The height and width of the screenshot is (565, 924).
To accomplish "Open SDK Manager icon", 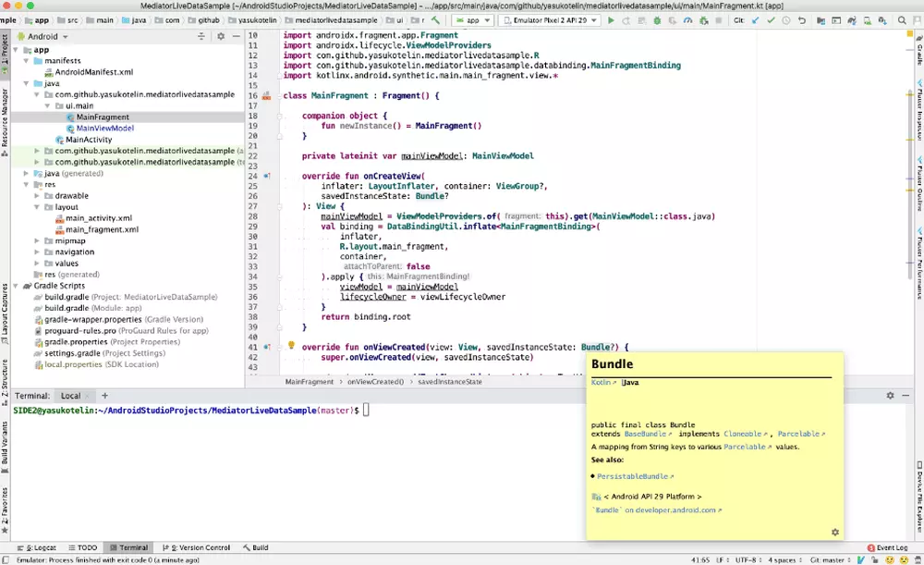I will pyautogui.click(x=882, y=20).
